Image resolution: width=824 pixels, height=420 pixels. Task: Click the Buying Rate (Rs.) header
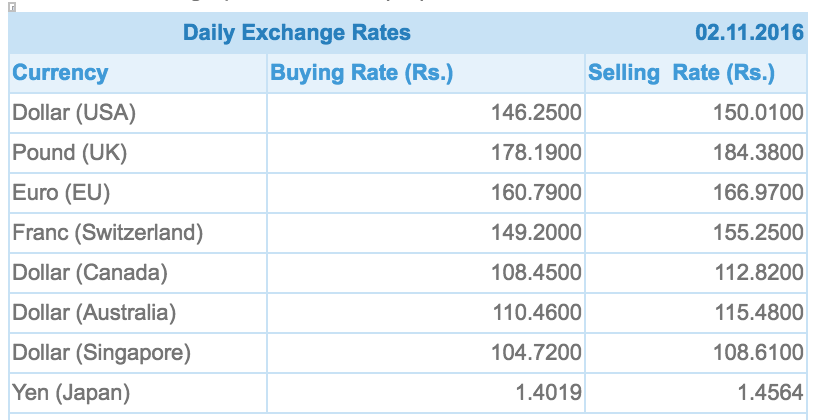click(x=362, y=73)
